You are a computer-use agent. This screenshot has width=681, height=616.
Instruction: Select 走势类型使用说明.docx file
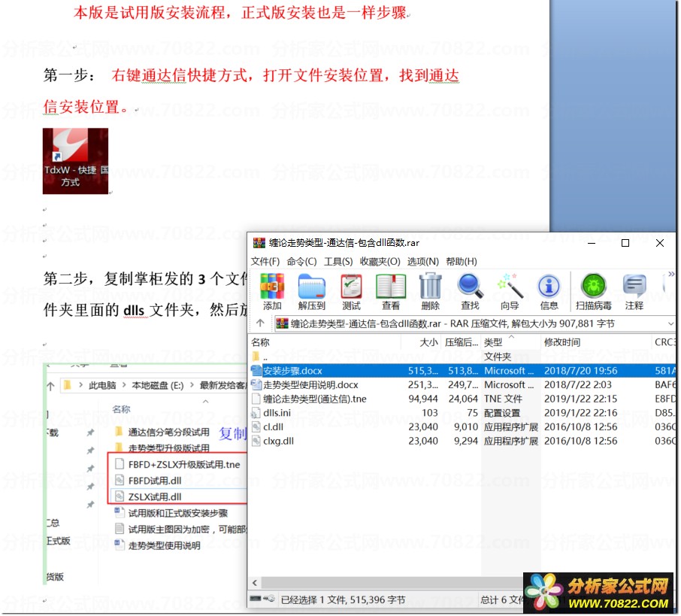pos(462,385)
